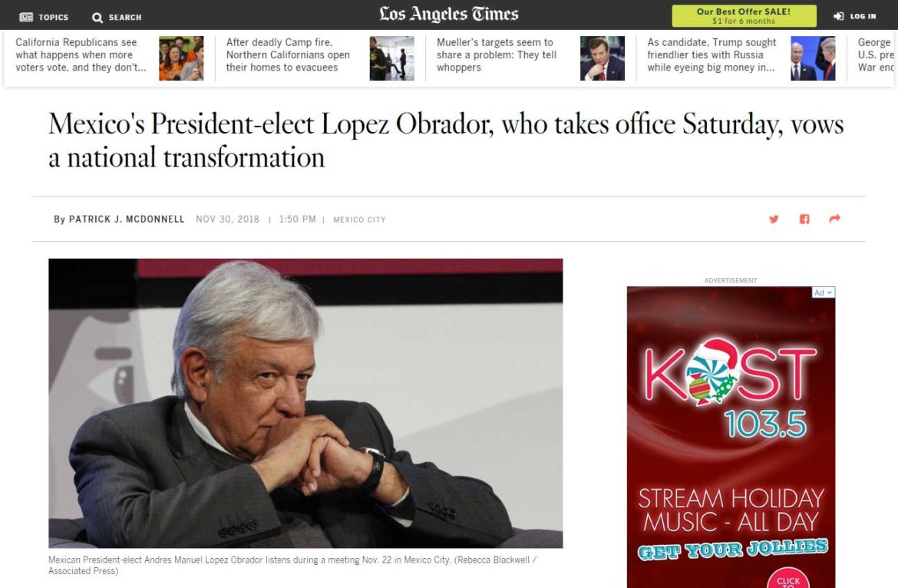Go to Los Angeles Times homepage logo
898x588 pixels.
pos(449,15)
